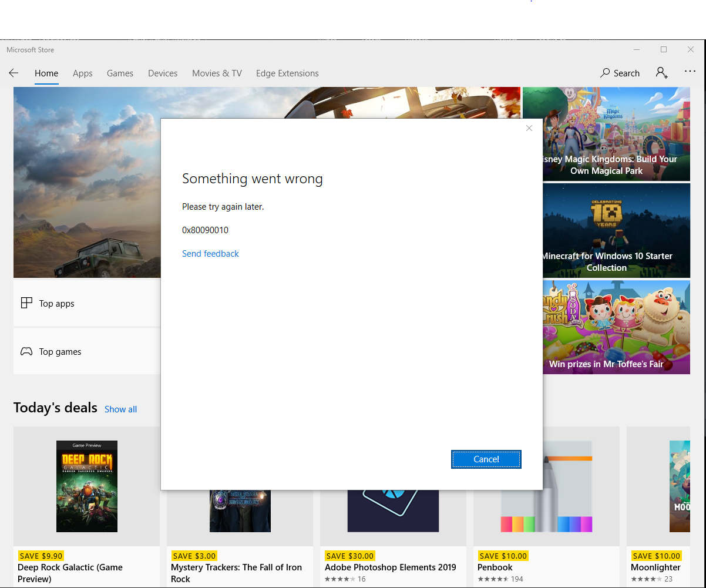Open Disney Magic Kingdoms banner
The height and width of the screenshot is (588, 706).
(606, 134)
